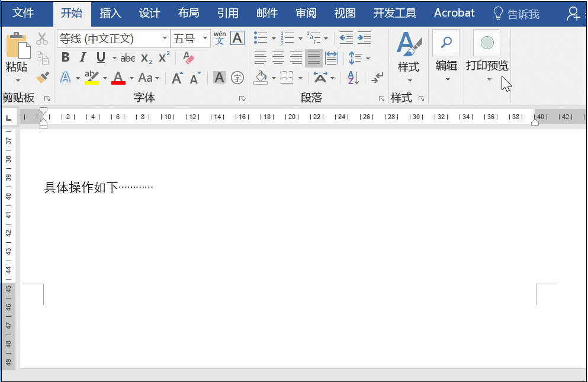Toggle character shading button

pos(219,78)
